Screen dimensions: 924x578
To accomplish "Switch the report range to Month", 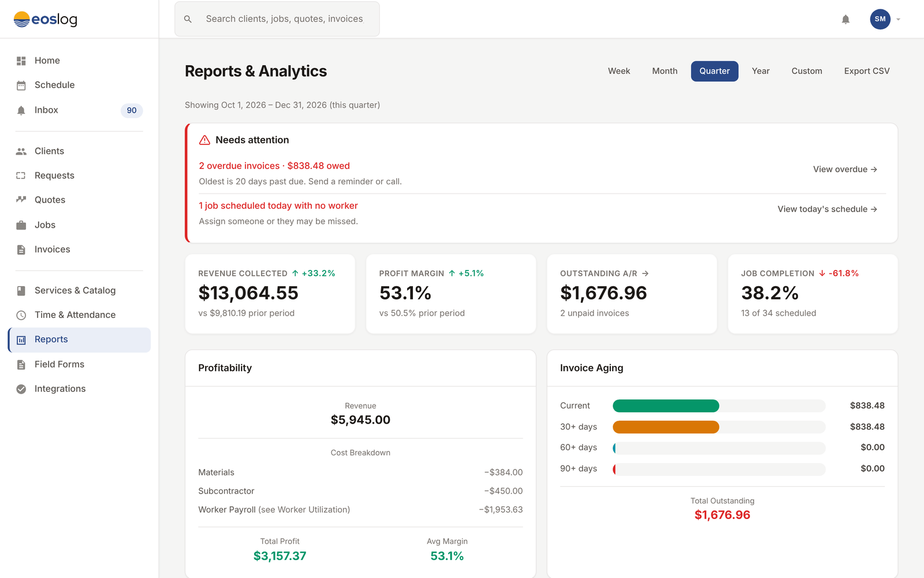I will 665,71.
